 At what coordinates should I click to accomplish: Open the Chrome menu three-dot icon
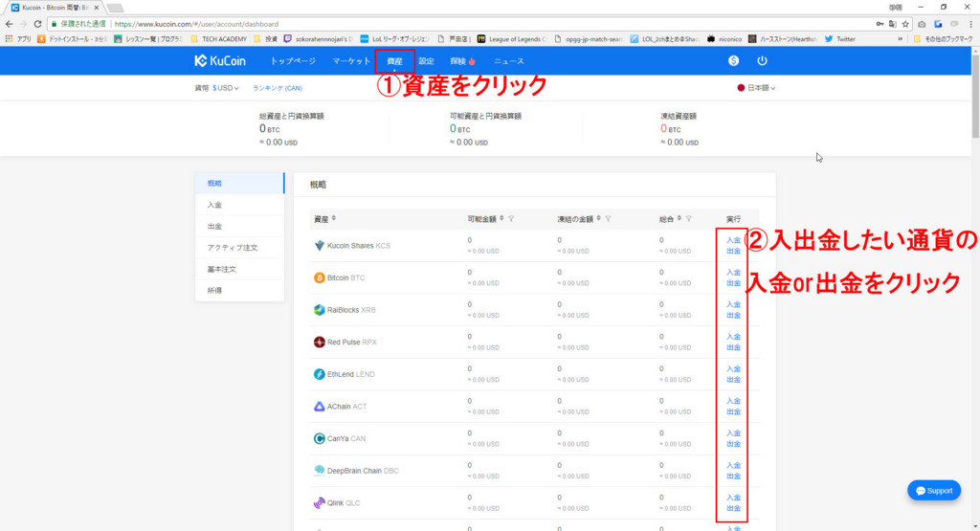970,24
